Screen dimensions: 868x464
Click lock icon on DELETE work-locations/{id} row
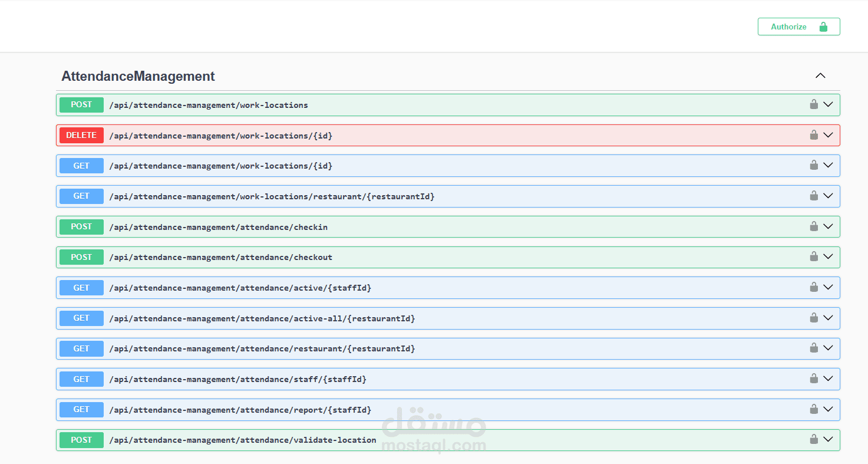pos(814,135)
